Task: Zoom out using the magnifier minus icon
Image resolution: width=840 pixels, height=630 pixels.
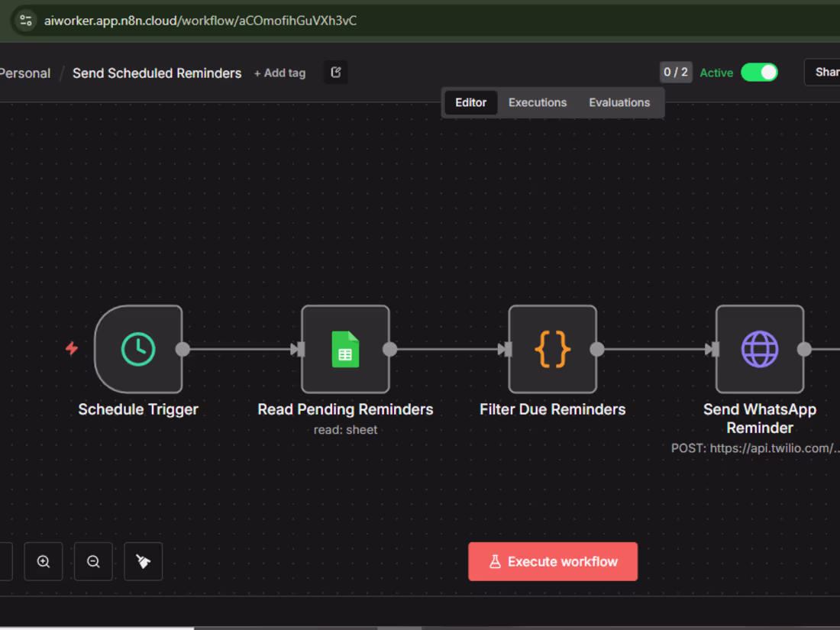Action: pos(93,561)
